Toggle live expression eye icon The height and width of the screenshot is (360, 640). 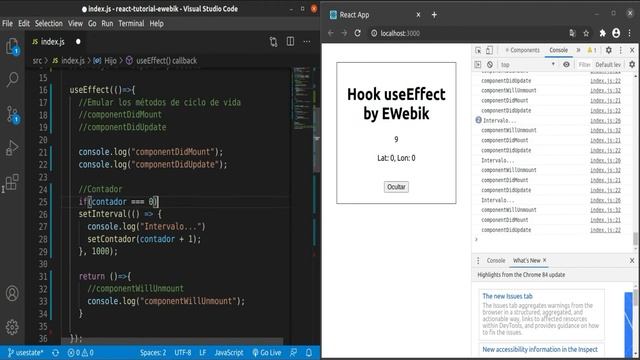(x=566, y=64)
